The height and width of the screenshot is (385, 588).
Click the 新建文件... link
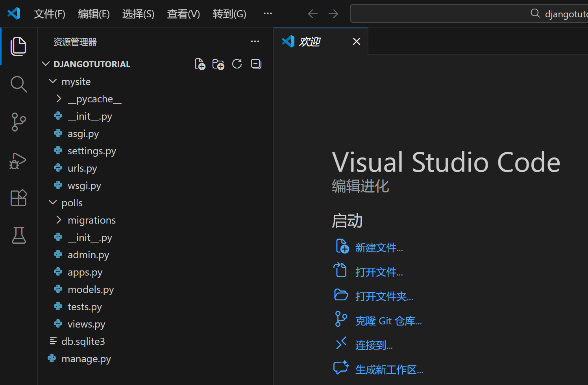click(x=379, y=248)
